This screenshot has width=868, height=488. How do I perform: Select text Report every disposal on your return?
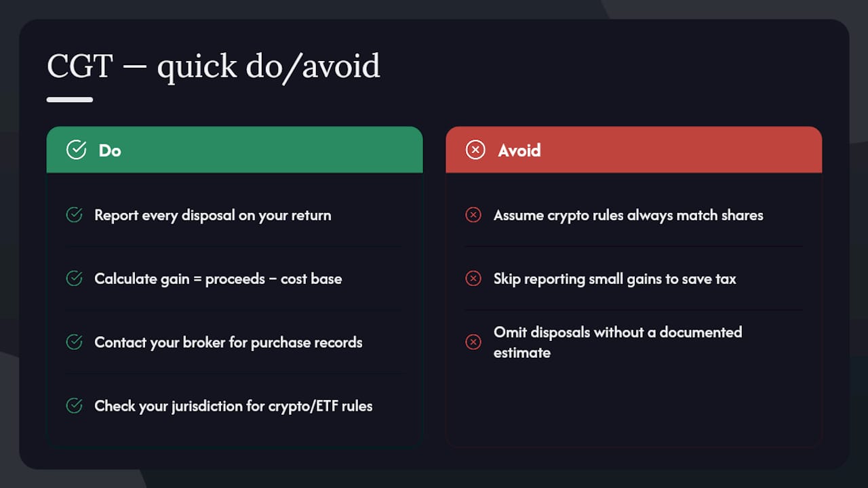[x=213, y=216]
